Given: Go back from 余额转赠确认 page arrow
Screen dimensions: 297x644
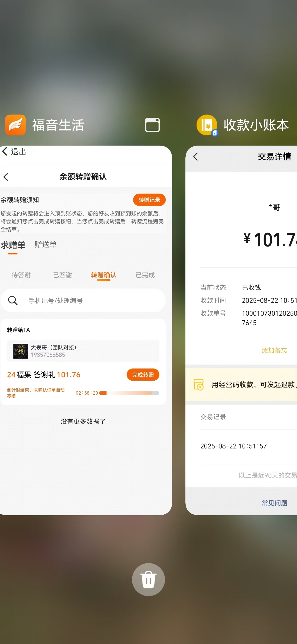Looking at the screenshot, I should coord(6,177).
